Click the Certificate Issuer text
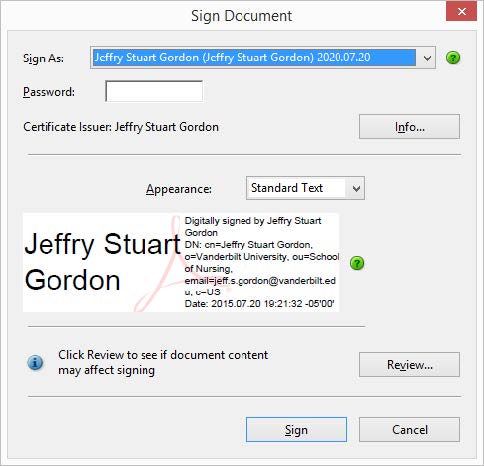 pyautogui.click(x=121, y=127)
